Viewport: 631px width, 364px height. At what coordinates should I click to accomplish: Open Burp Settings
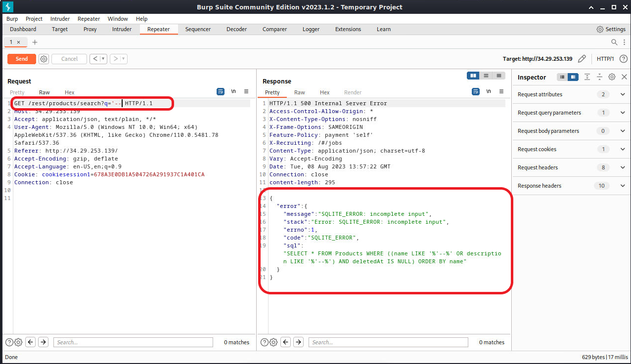tap(611, 29)
